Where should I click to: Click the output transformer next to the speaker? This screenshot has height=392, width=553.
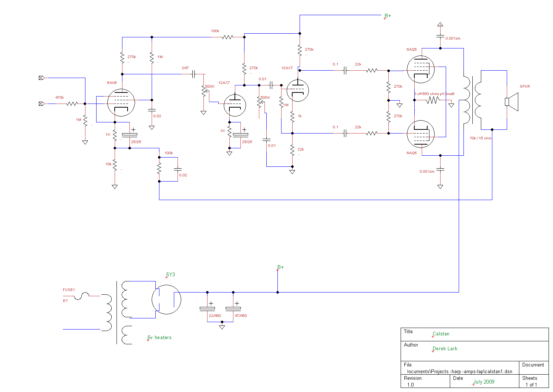click(472, 100)
